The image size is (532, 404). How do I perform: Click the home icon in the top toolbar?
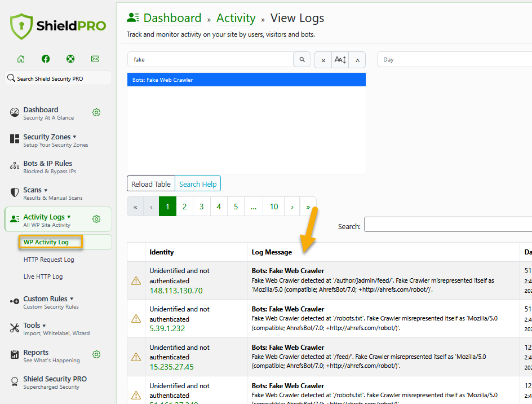click(x=21, y=59)
